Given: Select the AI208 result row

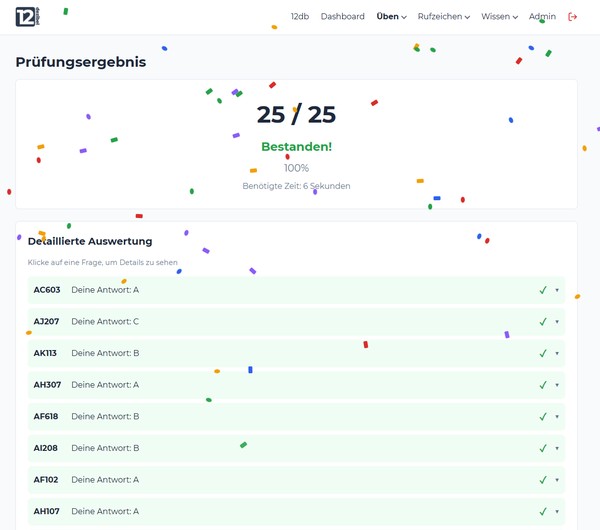Looking at the screenshot, I should 290,448.
